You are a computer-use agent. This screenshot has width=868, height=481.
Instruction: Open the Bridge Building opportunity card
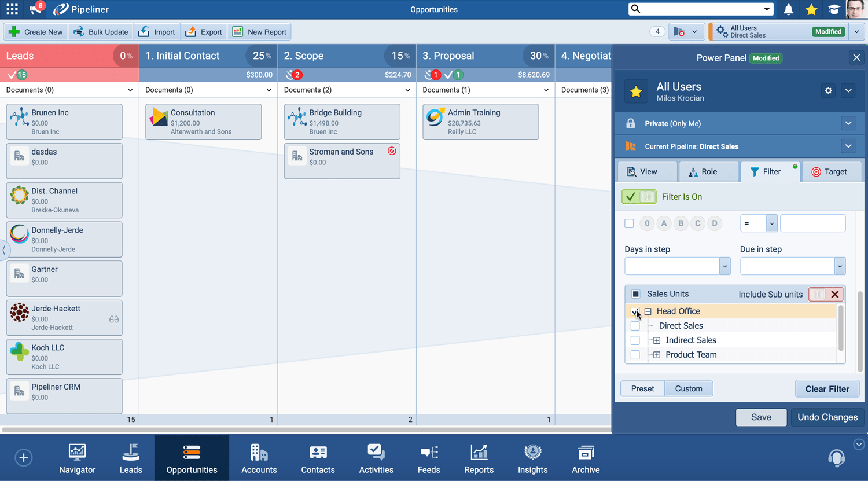342,122
